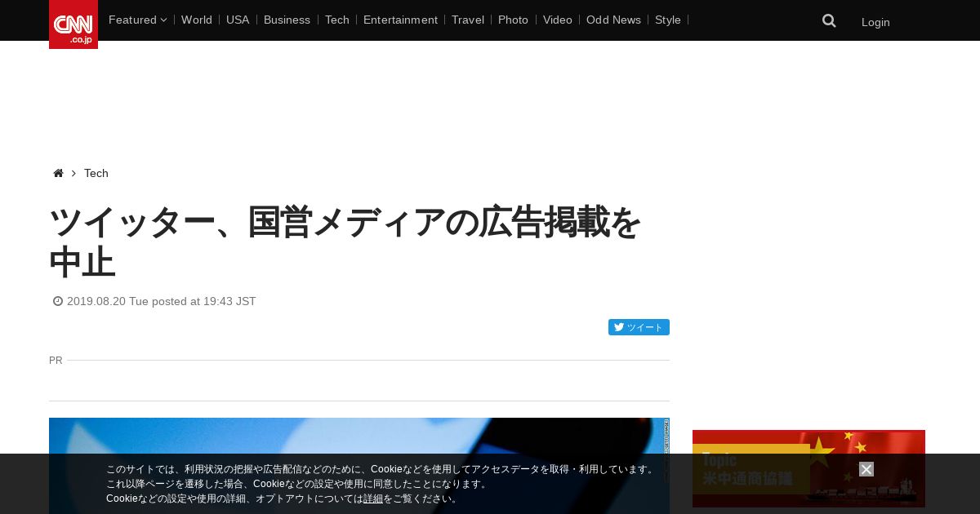This screenshot has height=514, width=980.
Task: Open the Video section
Action: pyautogui.click(x=558, y=20)
